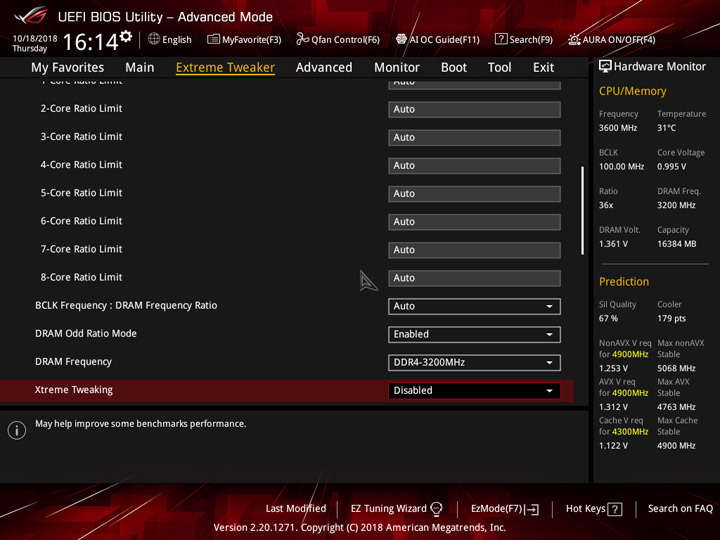Switch to the Exit tab
The height and width of the screenshot is (540, 720).
[x=543, y=68]
